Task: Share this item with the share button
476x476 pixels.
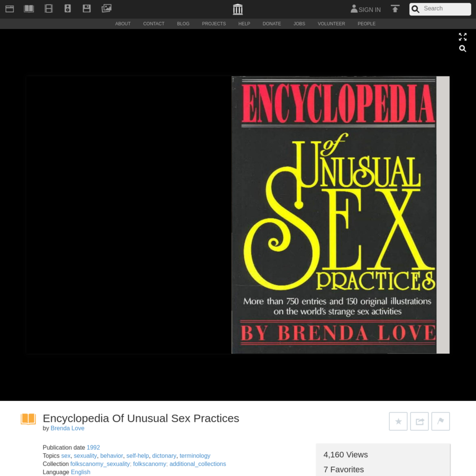Action: [x=419, y=421]
